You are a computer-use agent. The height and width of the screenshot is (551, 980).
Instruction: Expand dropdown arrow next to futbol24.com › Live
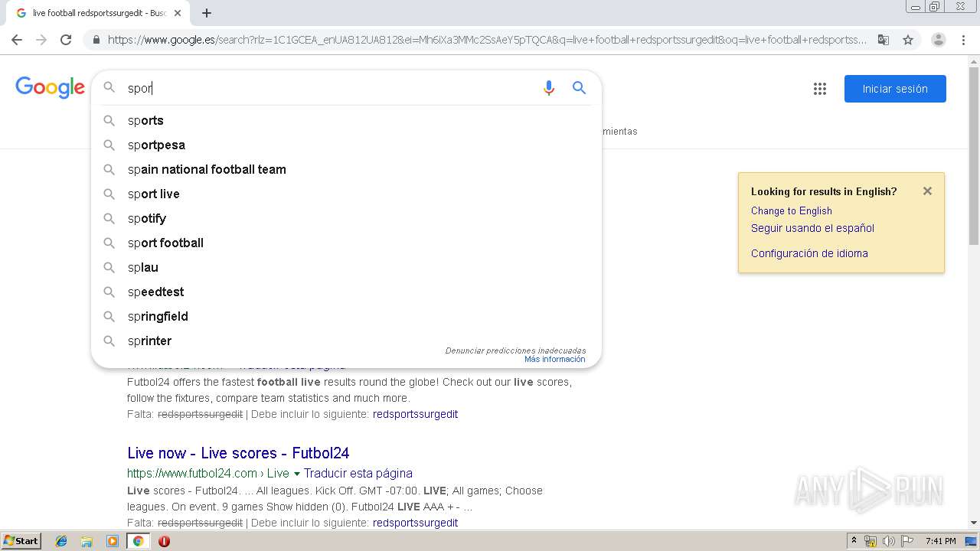(296, 474)
